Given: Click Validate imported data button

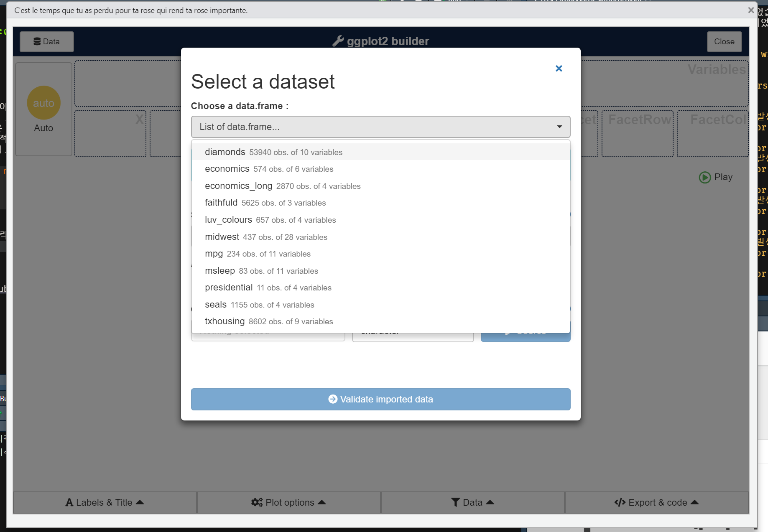Looking at the screenshot, I should coord(380,399).
